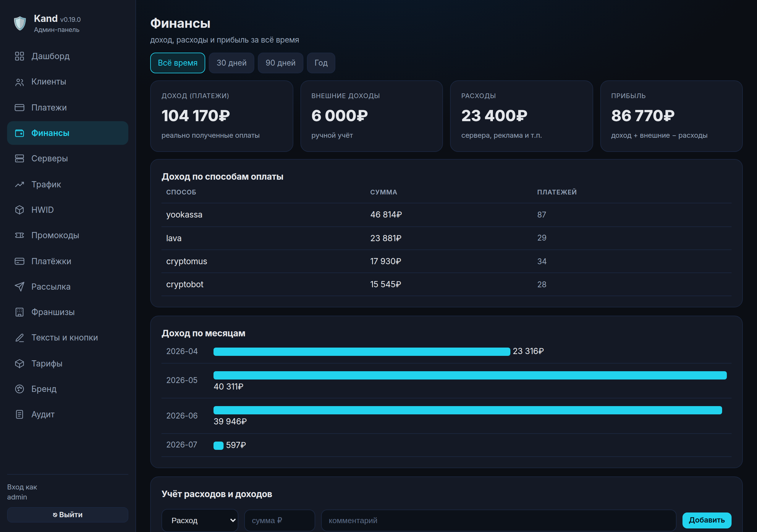The width and height of the screenshot is (757, 532).
Task: Click the Kand shield logo
Action: pyautogui.click(x=20, y=23)
